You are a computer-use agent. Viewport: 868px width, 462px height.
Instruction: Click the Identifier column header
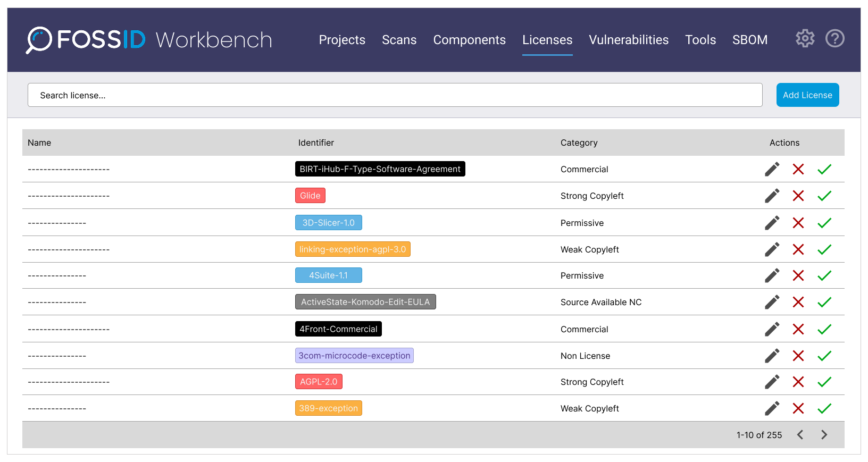pos(316,142)
